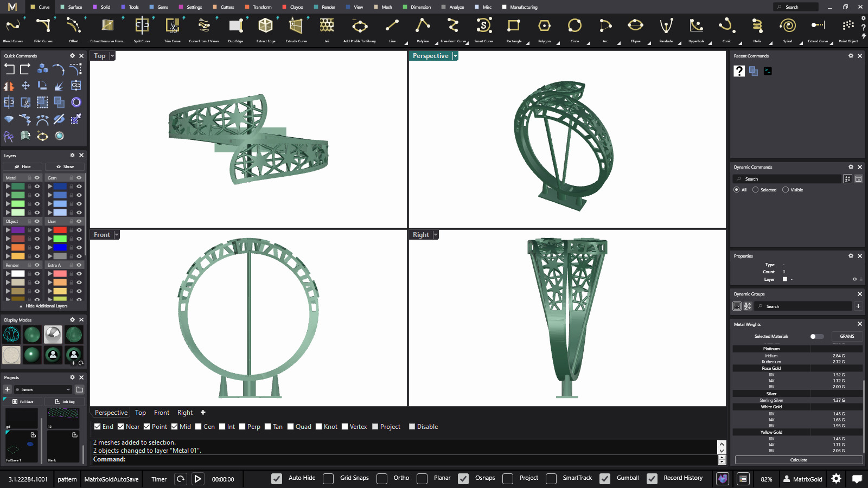The width and height of the screenshot is (868, 488).
Task: Switch to the Clayoo ribbon tab
Action: pyautogui.click(x=293, y=7)
